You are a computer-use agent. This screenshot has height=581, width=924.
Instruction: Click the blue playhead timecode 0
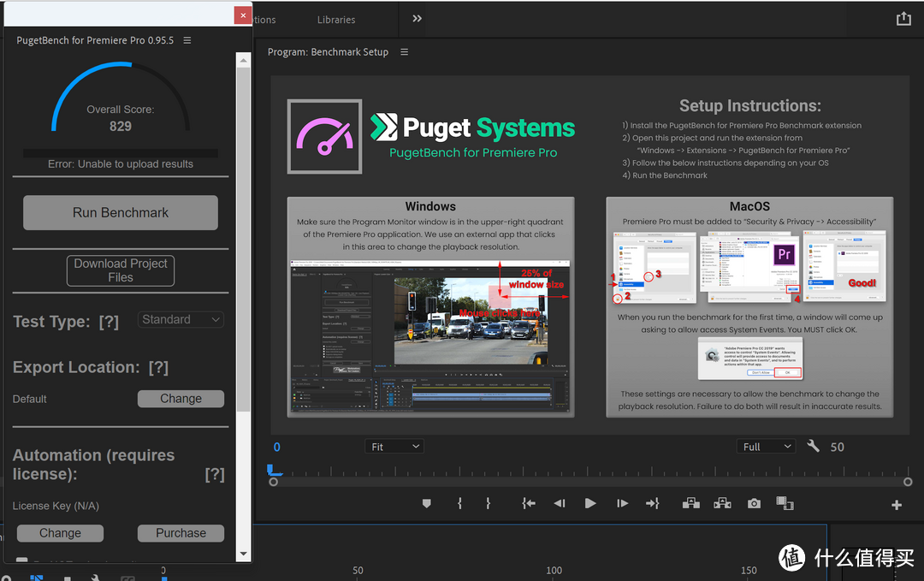pos(277,447)
